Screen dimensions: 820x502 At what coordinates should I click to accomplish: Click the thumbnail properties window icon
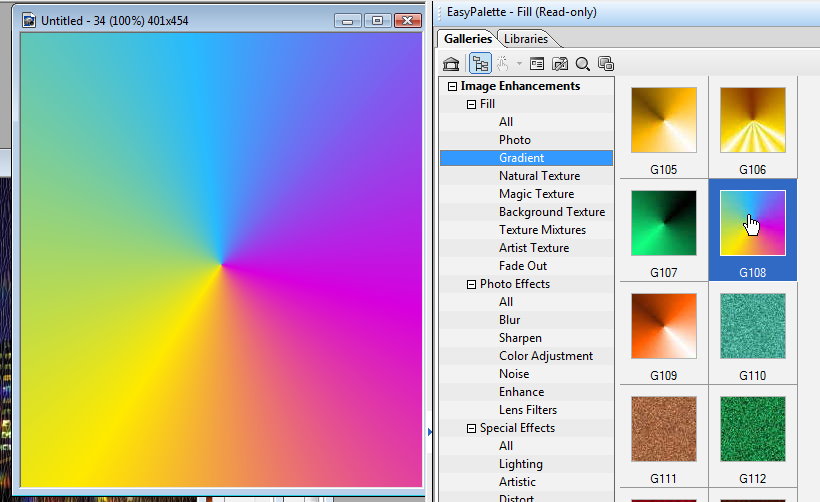click(537, 64)
